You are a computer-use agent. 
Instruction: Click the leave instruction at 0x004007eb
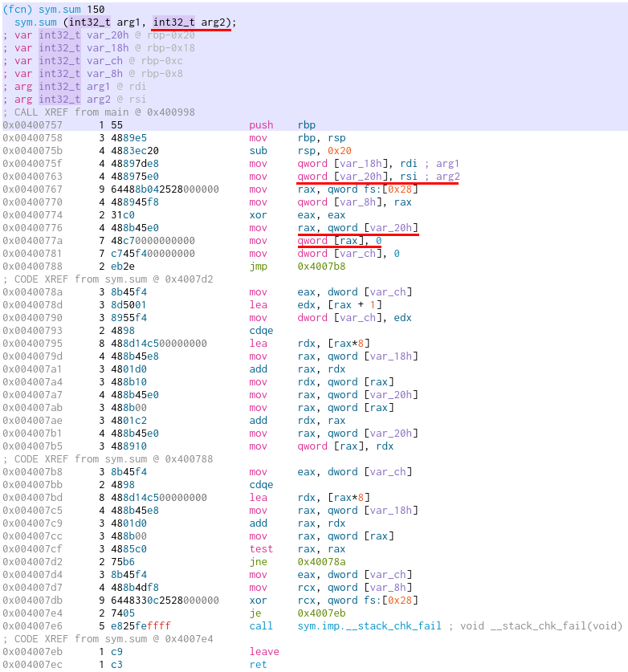tap(263, 651)
